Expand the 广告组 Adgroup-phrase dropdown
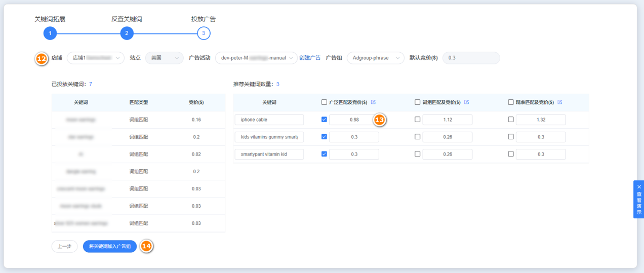This screenshot has width=644, height=273. [376, 58]
